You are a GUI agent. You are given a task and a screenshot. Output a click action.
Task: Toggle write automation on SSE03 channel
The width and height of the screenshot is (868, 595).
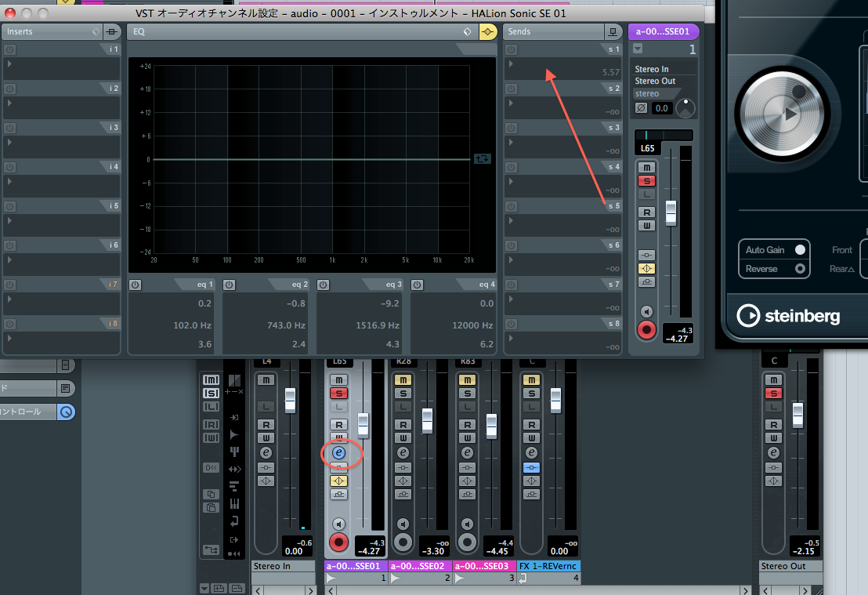coord(467,437)
